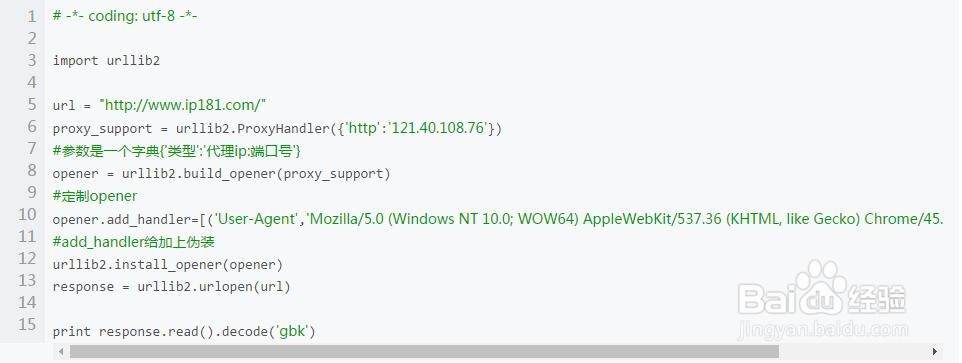Click line number 1 in gutter
This screenshot has width=962, height=363.
(31, 17)
